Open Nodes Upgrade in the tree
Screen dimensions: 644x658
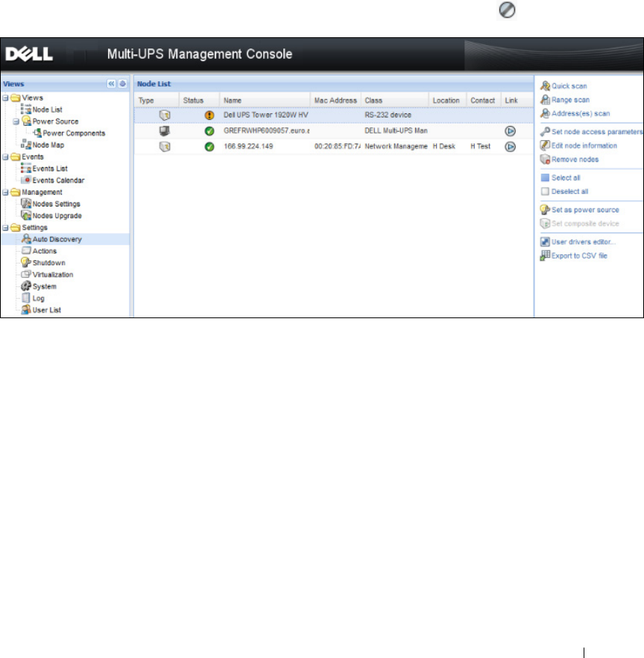[57, 215]
